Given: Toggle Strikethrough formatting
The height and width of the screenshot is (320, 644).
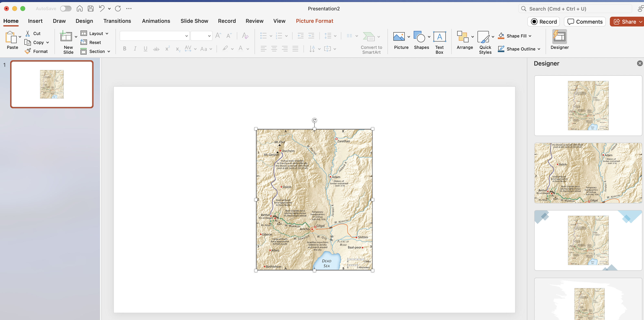Looking at the screenshot, I should click(156, 49).
